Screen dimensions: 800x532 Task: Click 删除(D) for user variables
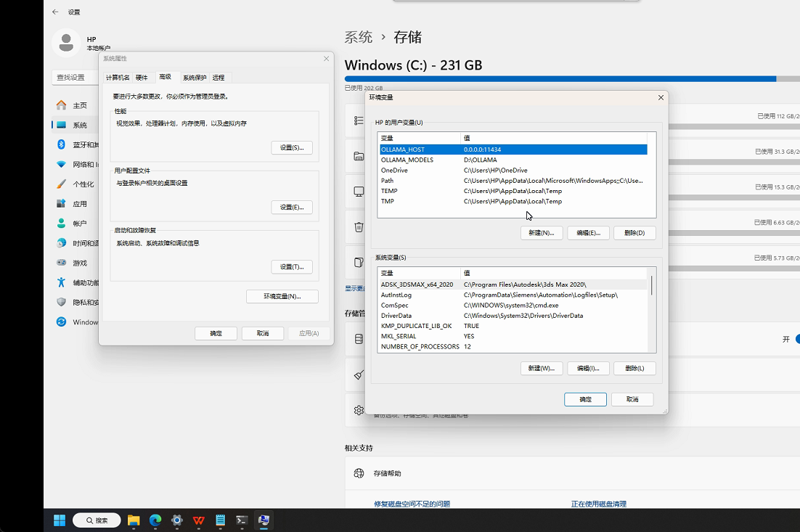(x=634, y=232)
